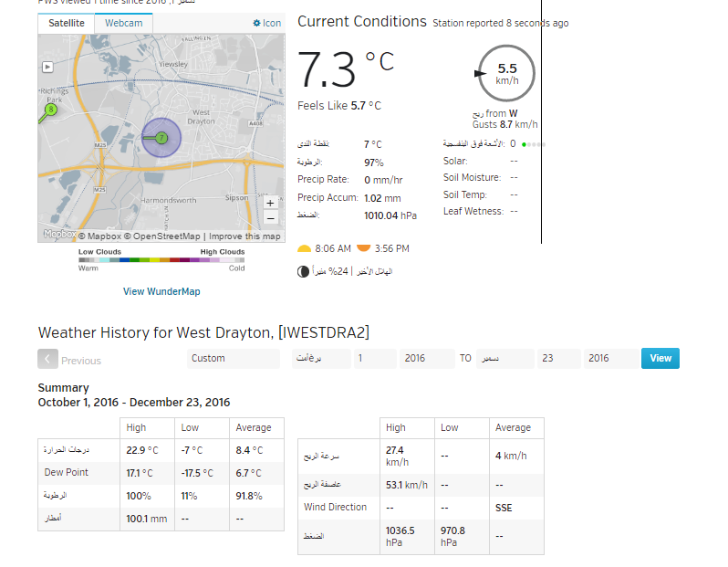Click the moon phase icon
This screenshot has width=728, height=567.
coord(303,271)
